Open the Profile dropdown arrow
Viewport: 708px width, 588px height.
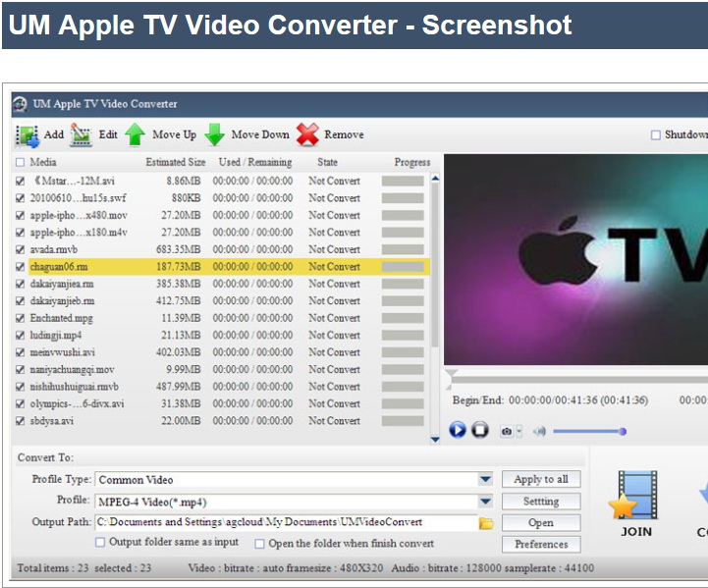click(485, 501)
